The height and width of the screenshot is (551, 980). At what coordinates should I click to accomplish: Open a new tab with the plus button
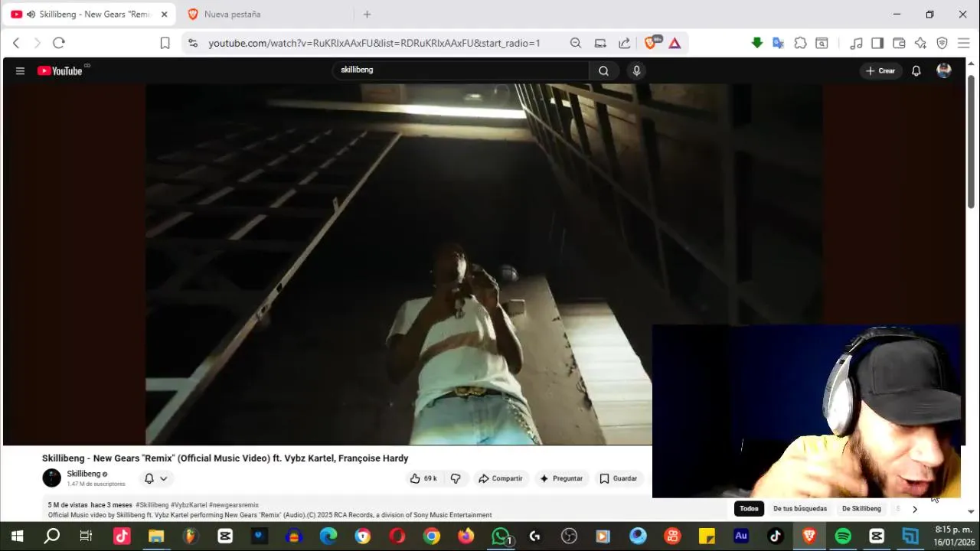pyautogui.click(x=367, y=15)
